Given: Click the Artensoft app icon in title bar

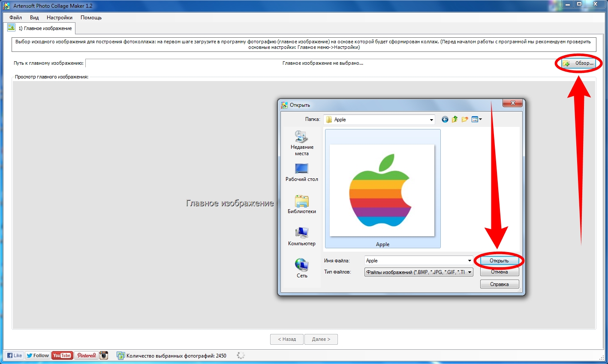Looking at the screenshot, I should [6, 6].
